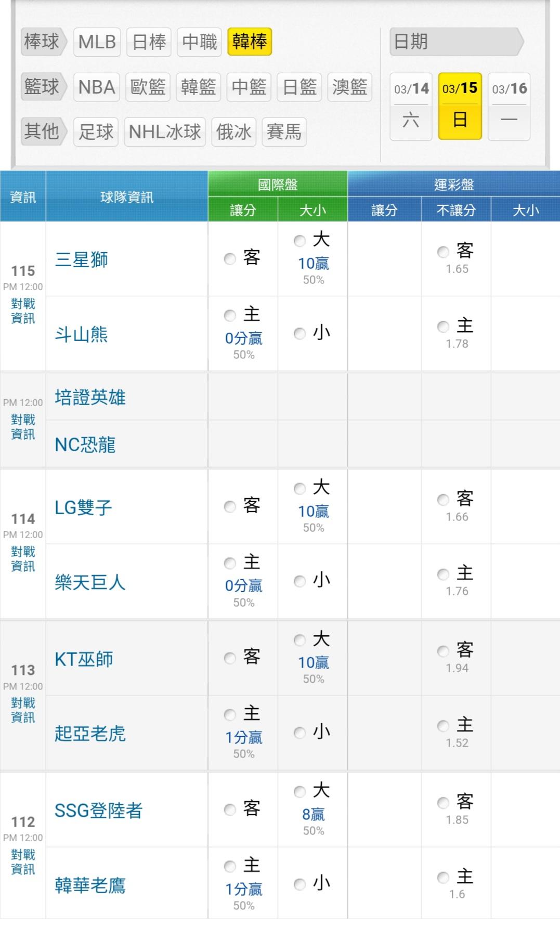The width and height of the screenshot is (560, 927).
Task: Select 小 under radio in game 113
Action: 299,733
